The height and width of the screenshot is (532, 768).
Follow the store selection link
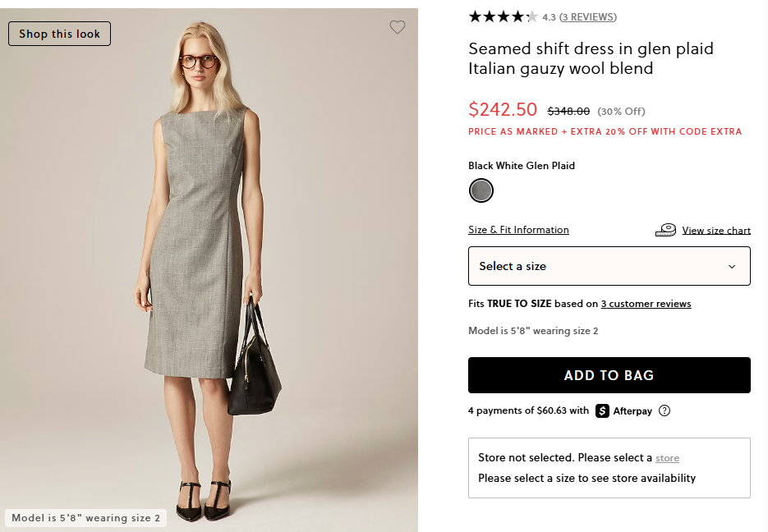tap(667, 458)
